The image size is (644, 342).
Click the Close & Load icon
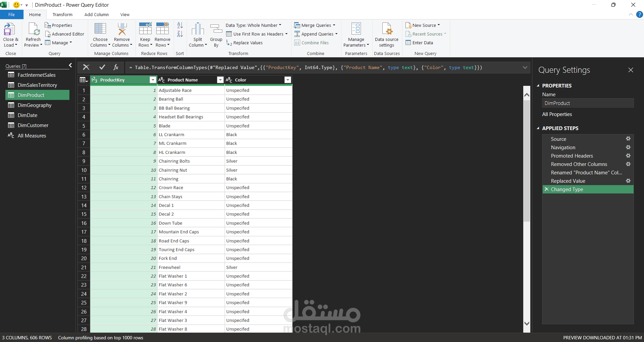(x=9, y=30)
